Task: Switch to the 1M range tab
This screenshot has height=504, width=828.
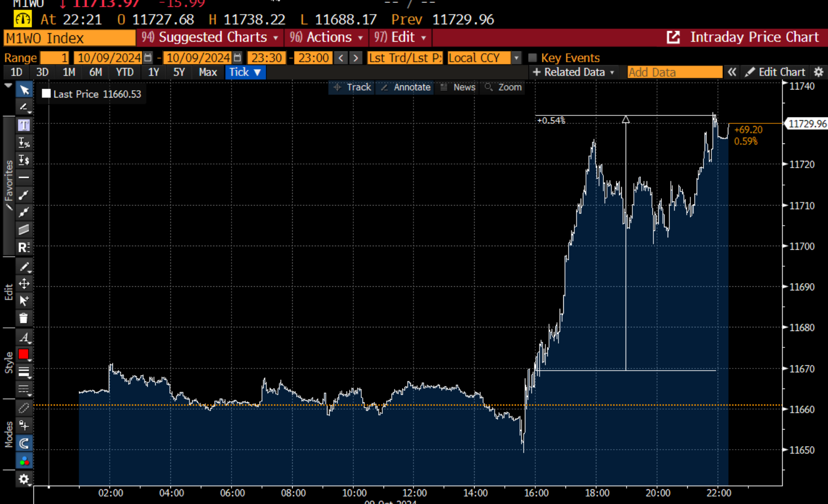Action: click(x=69, y=72)
